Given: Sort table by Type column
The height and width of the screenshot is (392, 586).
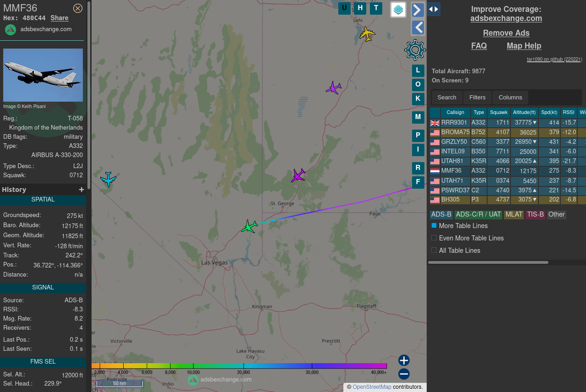Looking at the screenshot, I should (x=479, y=113).
